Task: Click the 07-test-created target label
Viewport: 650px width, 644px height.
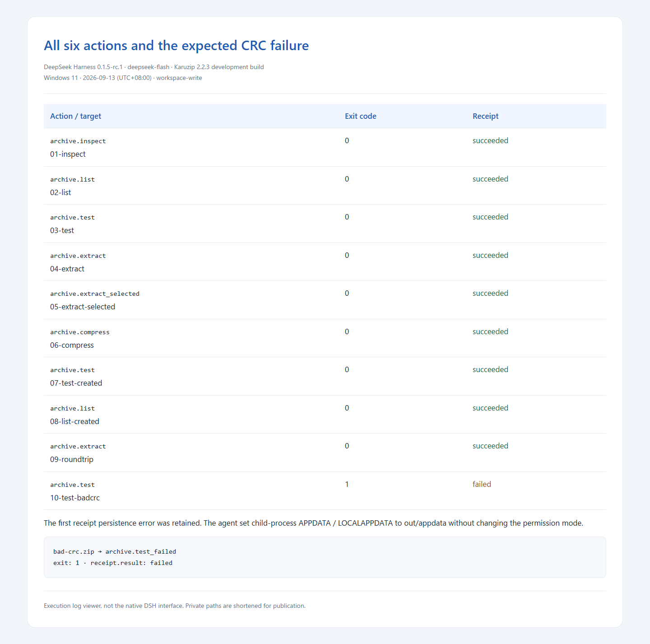Action: (x=76, y=383)
